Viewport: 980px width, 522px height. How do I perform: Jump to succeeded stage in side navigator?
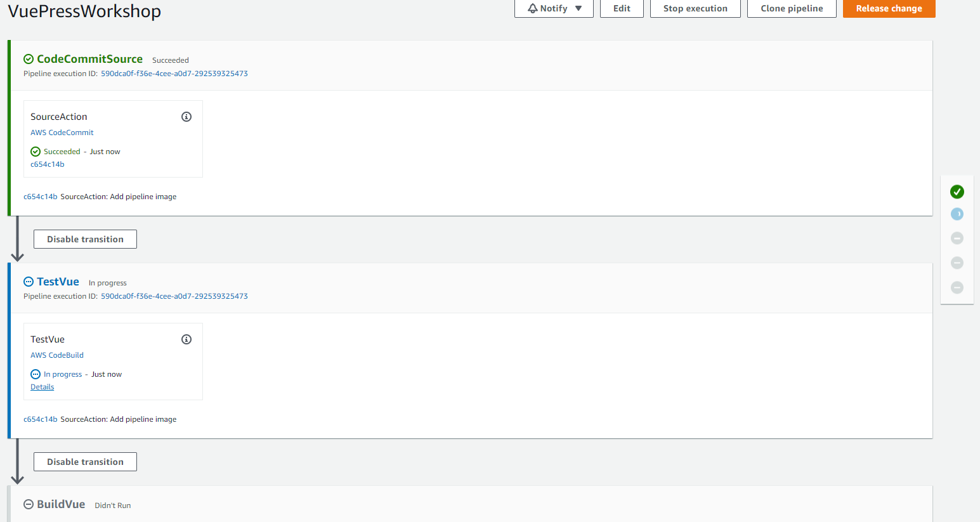pos(957,192)
